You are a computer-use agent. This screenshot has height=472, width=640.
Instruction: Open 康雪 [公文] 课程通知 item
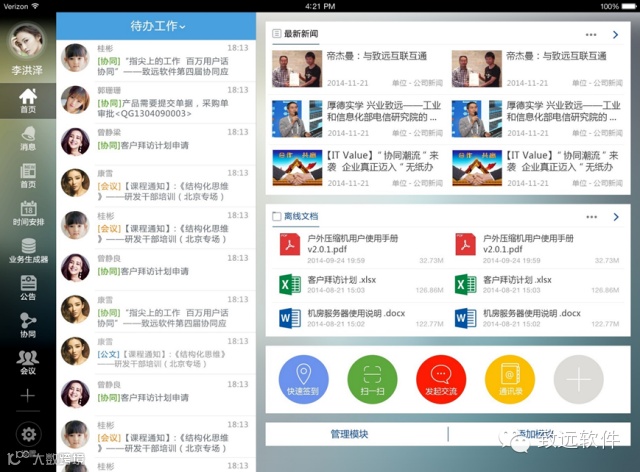(x=156, y=354)
